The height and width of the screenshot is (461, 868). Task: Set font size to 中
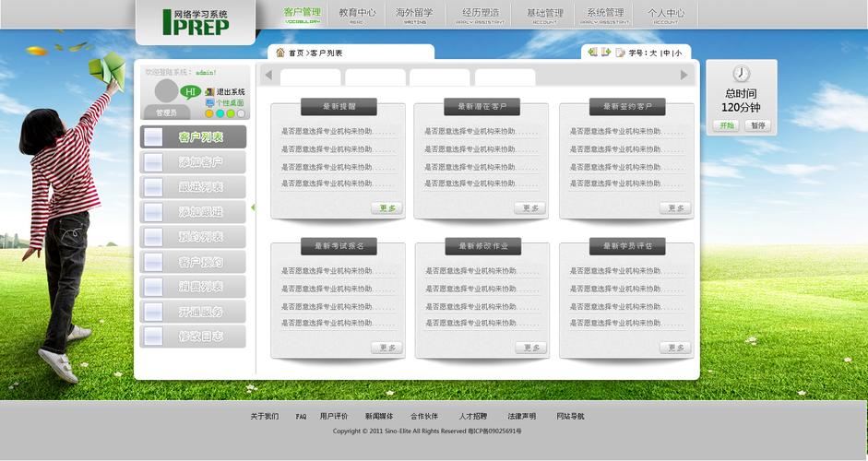(667, 53)
